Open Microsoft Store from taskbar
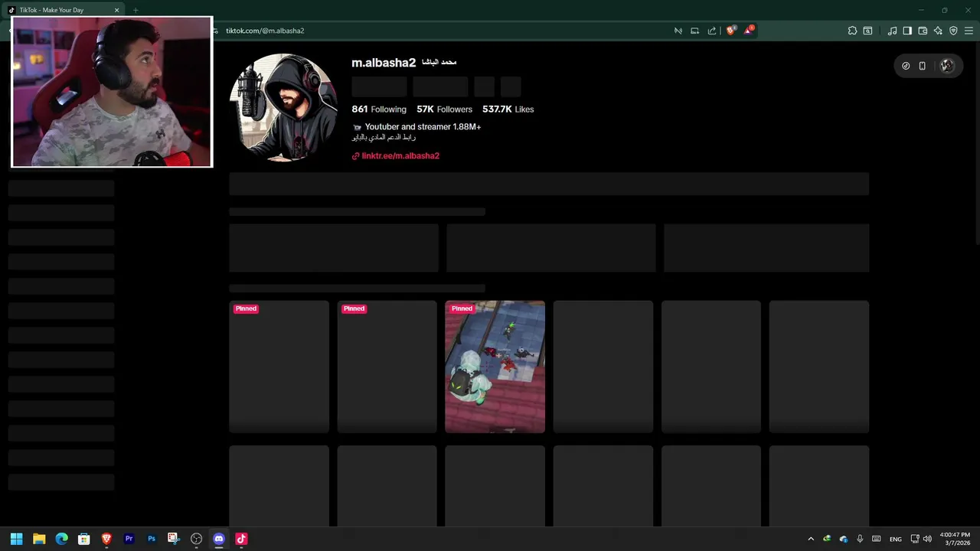 click(84, 539)
